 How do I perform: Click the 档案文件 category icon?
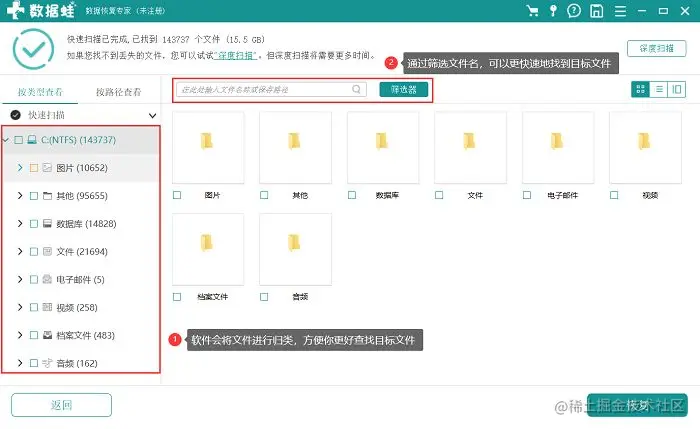pos(47,335)
